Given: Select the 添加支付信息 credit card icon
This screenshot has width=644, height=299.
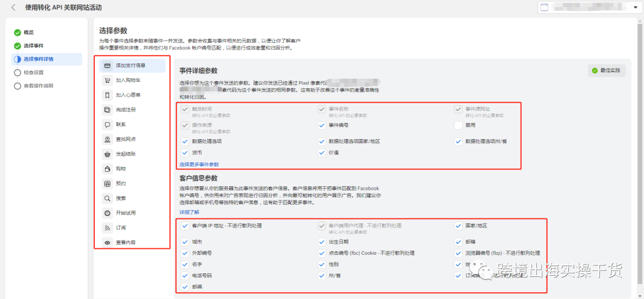Looking at the screenshot, I should 107,66.
